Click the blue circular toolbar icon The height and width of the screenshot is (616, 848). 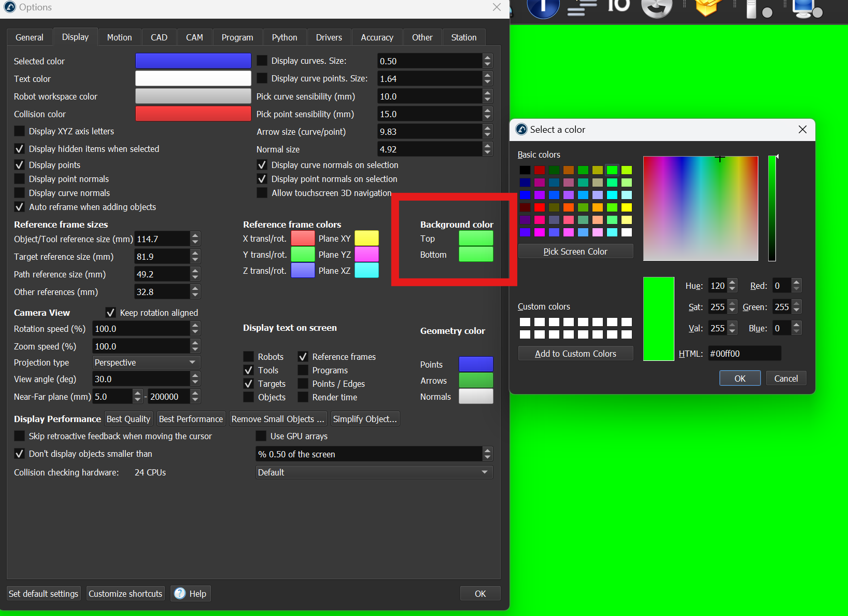tap(543, 7)
